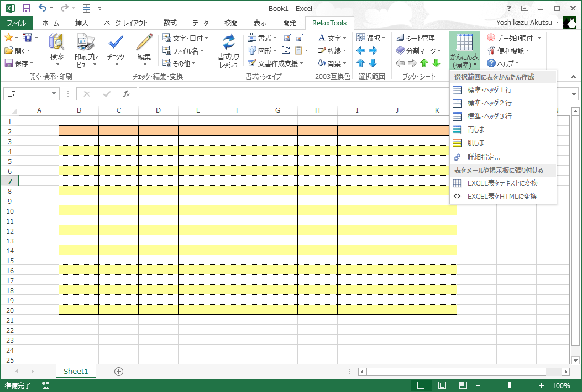Select the Sheet1 tab

[76, 372]
